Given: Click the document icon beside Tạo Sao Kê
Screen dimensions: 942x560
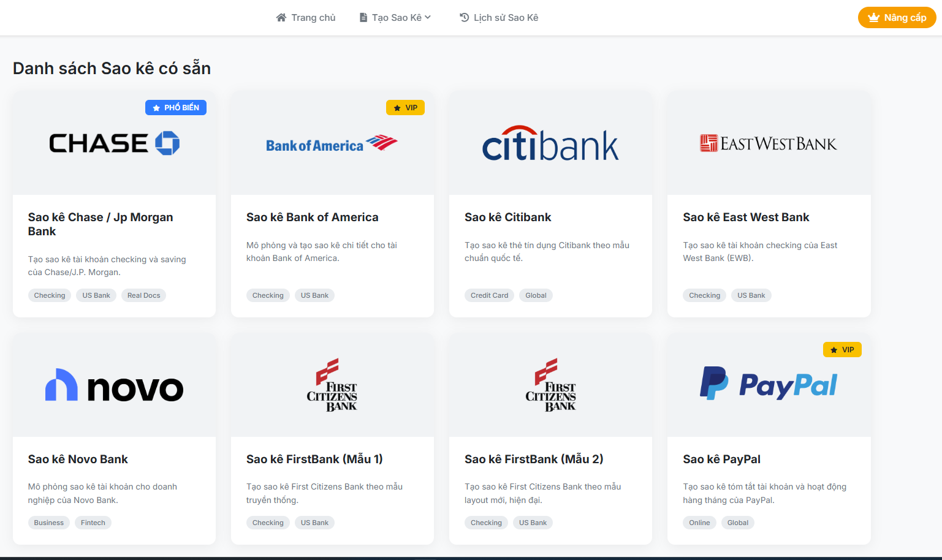Looking at the screenshot, I should click(x=363, y=18).
